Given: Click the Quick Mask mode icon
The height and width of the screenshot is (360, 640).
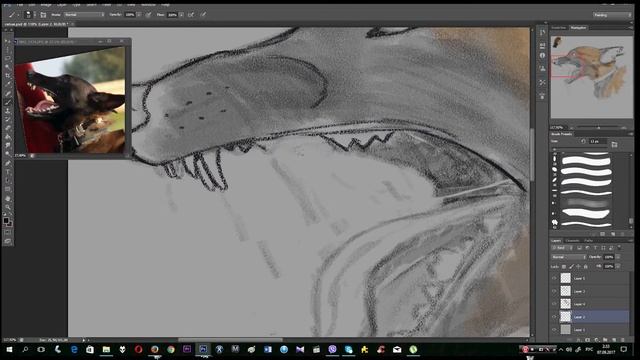Looking at the screenshot, I should (8, 232).
